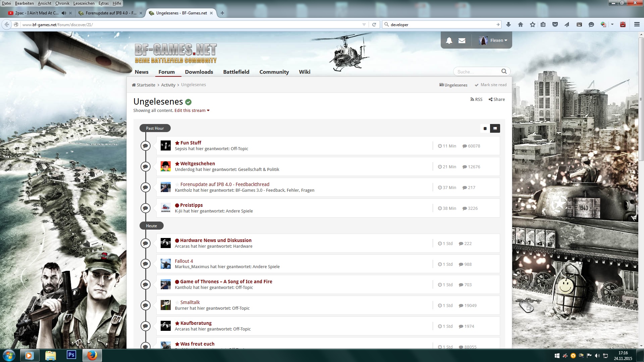Open new tab with plus button
Screen dimensions: 644x362
coord(222,13)
